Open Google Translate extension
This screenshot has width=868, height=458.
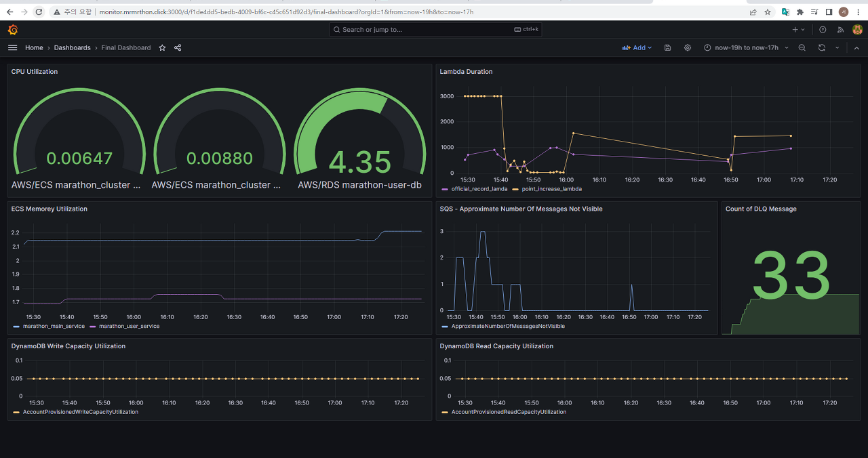point(785,12)
